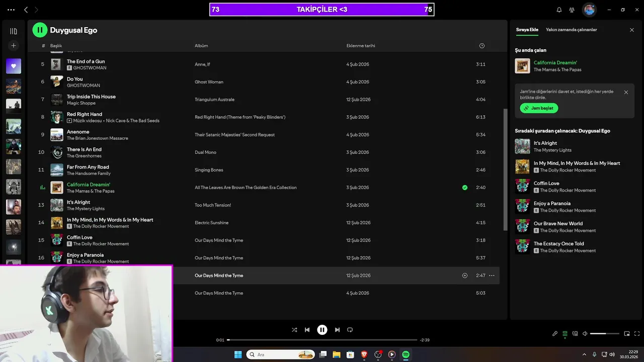The height and width of the screenshot is (362, 644).
Task: Open album Too Much Tension!
Action: 213,205
